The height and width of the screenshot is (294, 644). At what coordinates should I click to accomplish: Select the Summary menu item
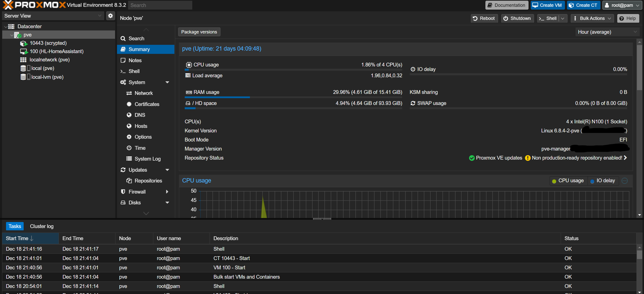point(145,49)
